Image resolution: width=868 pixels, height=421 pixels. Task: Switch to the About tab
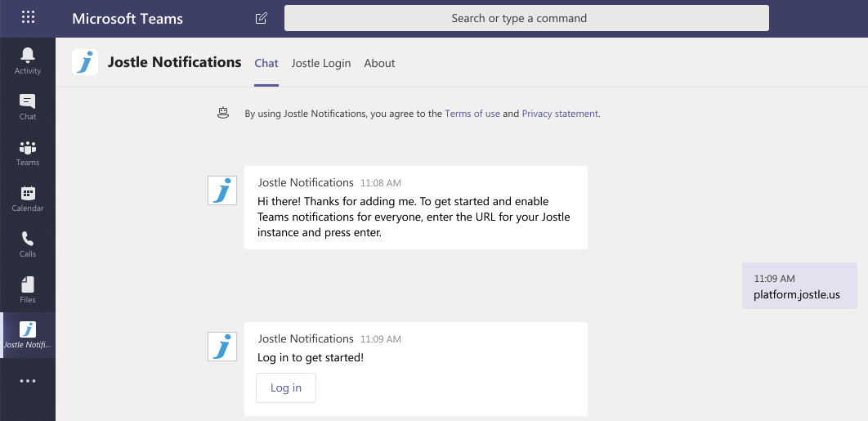(379, 63)
